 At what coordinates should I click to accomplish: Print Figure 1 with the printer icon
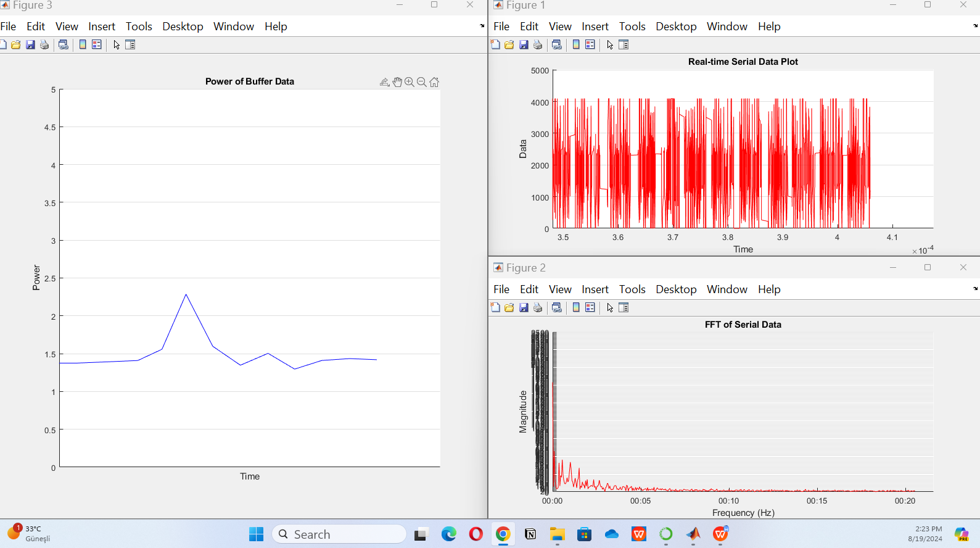[538, 44]
